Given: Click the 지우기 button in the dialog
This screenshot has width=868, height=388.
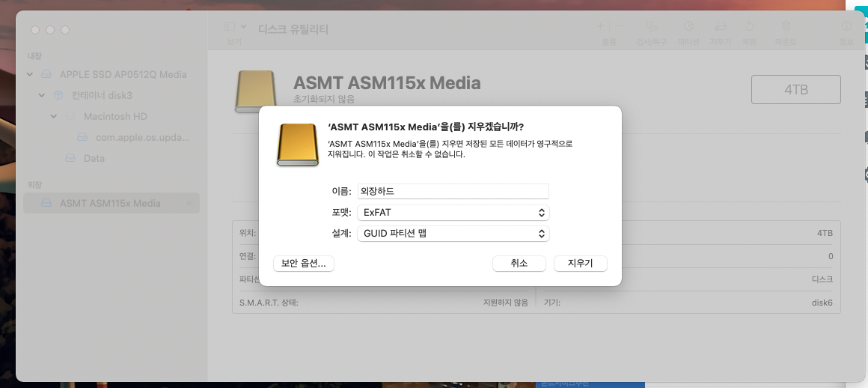Looking at the screenshot, I should tap(580, 264).
